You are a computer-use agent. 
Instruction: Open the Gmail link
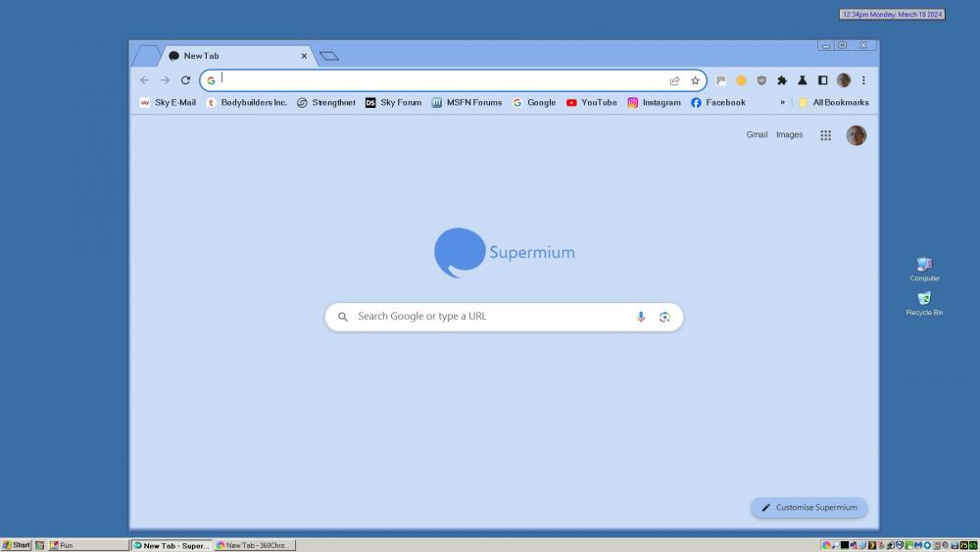click(x=757, y=135)
